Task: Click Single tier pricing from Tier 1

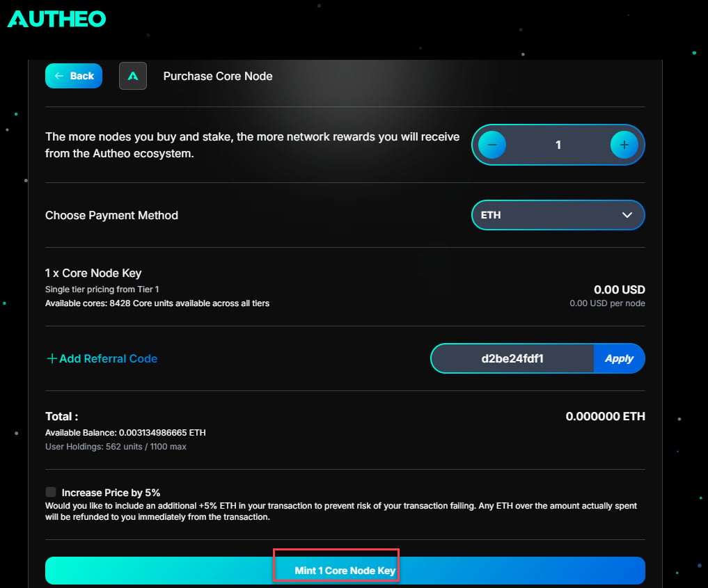Action: [102, 289]
